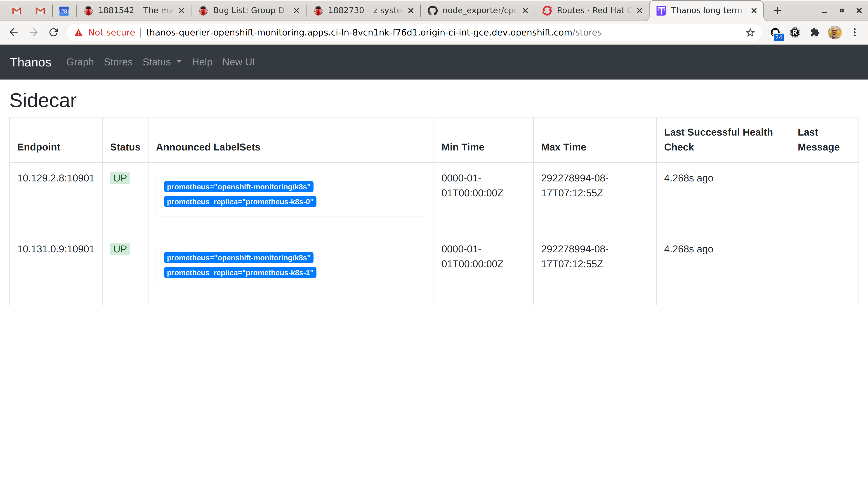
Task: Expand the Status dropdown menu
Action: pyautogui.click(x=162, y=62)
